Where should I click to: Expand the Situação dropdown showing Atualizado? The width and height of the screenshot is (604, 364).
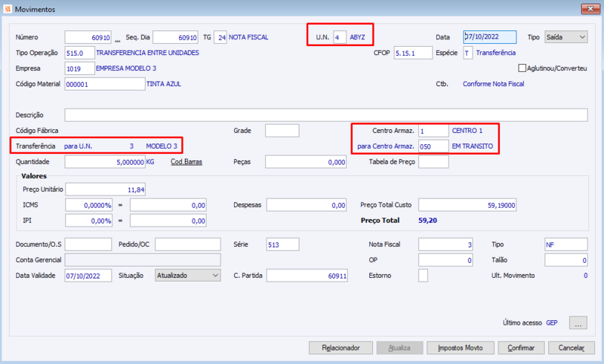click(x=187, y=276)
